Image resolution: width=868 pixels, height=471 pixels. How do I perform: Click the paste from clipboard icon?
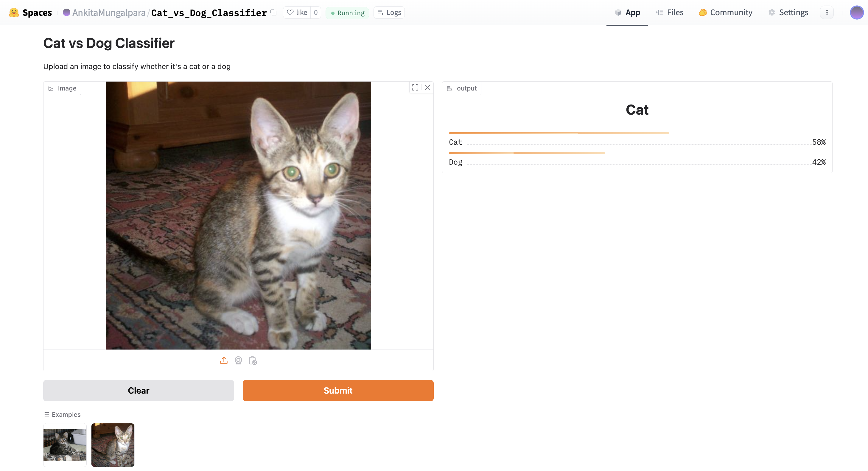tap(253, 360)
